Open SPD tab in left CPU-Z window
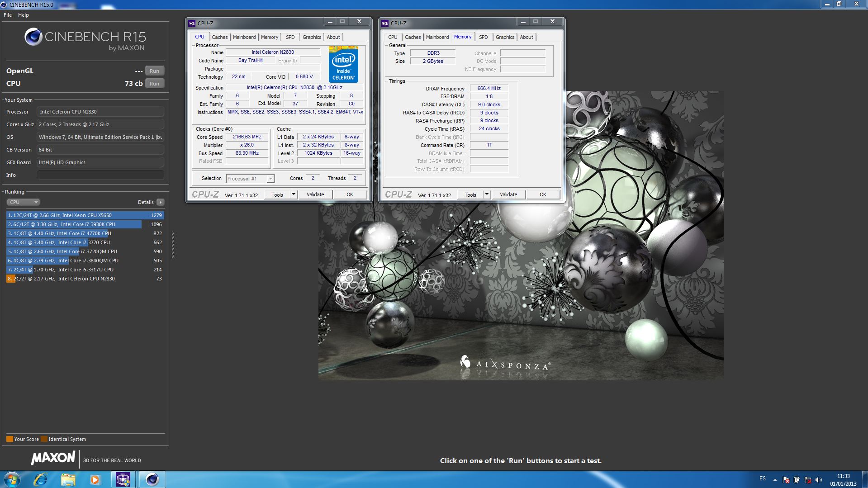The image size is (868, 488). click(290, 37)
